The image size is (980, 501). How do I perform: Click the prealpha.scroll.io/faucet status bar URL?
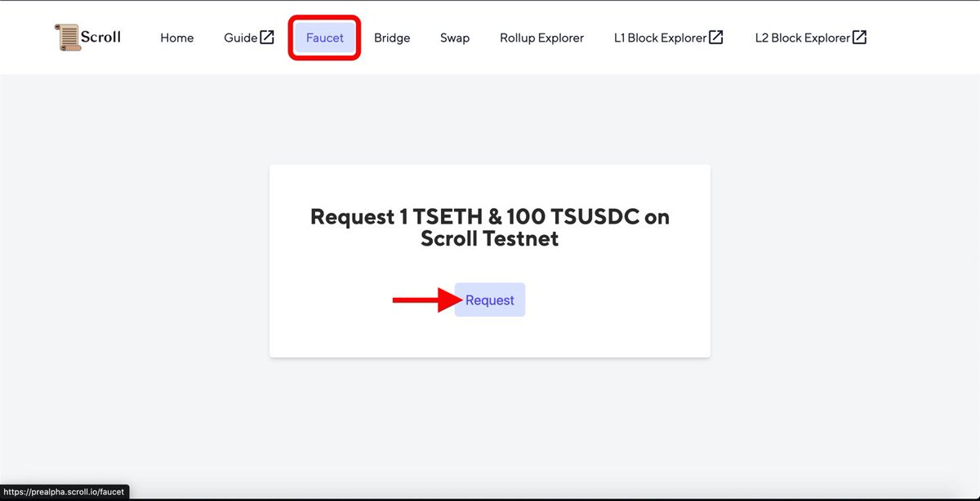pyautogui.click(x=65, y=493)
